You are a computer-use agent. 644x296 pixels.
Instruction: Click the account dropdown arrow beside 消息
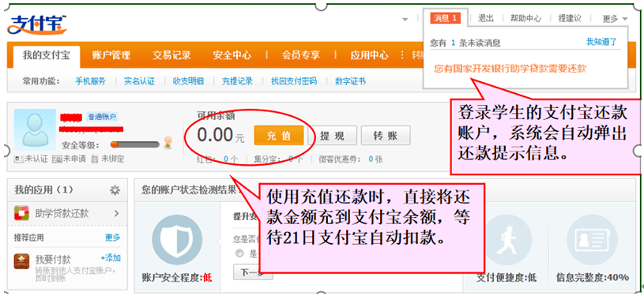pos(405,19)
